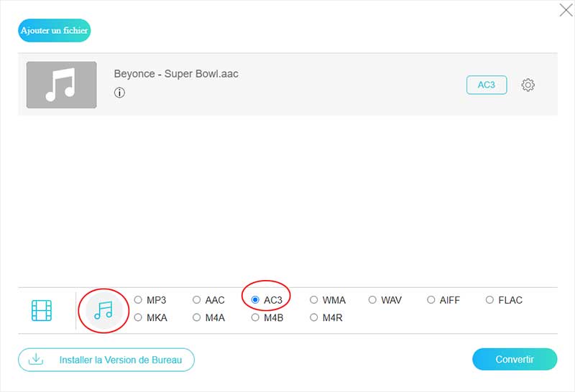Choose the AIFF format radio button
The width and height of the screenshot is (575, 392).
[x=431, y=300]
